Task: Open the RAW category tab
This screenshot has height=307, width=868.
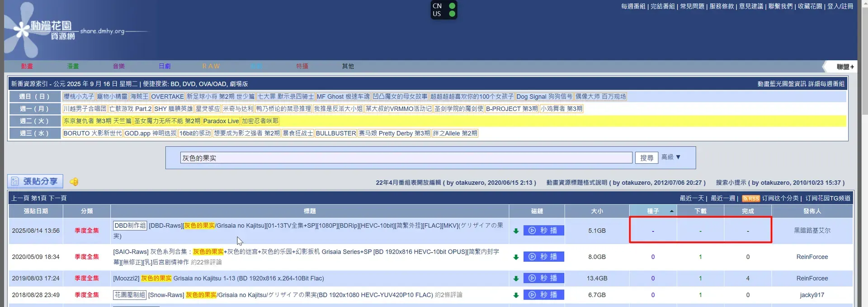Action: tap(211, 66)
